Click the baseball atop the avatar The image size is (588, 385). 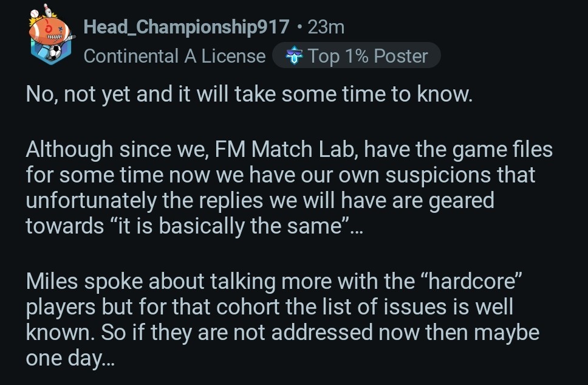[x=34, y=12]
